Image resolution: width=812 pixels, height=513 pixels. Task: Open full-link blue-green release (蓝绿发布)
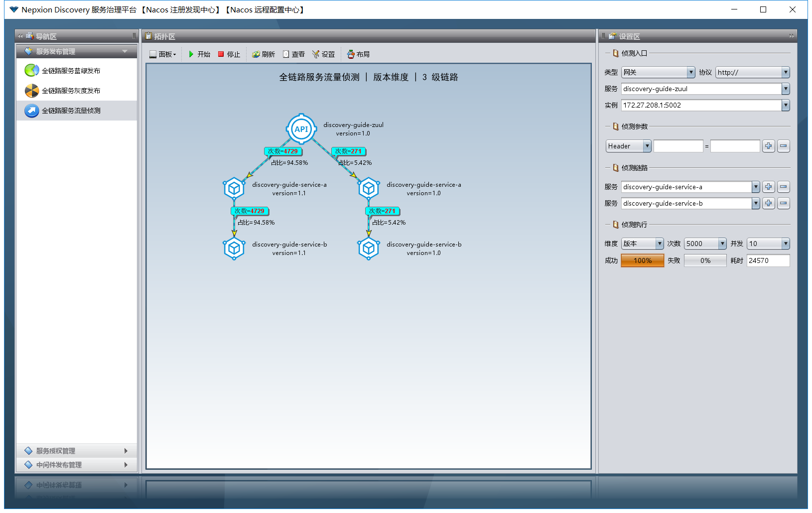tap(71, 71)
